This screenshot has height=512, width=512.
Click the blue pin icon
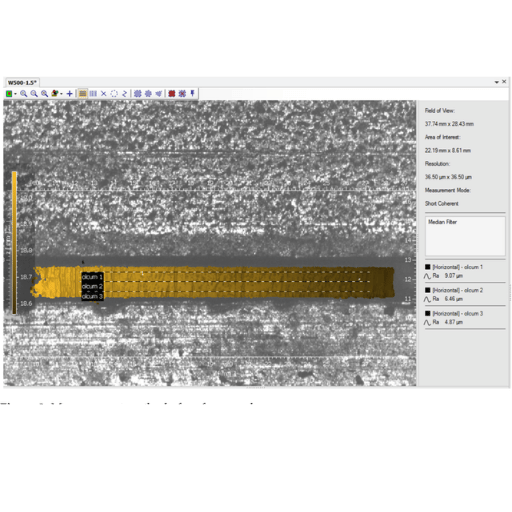pyautogui.click(x=192, y=93)
